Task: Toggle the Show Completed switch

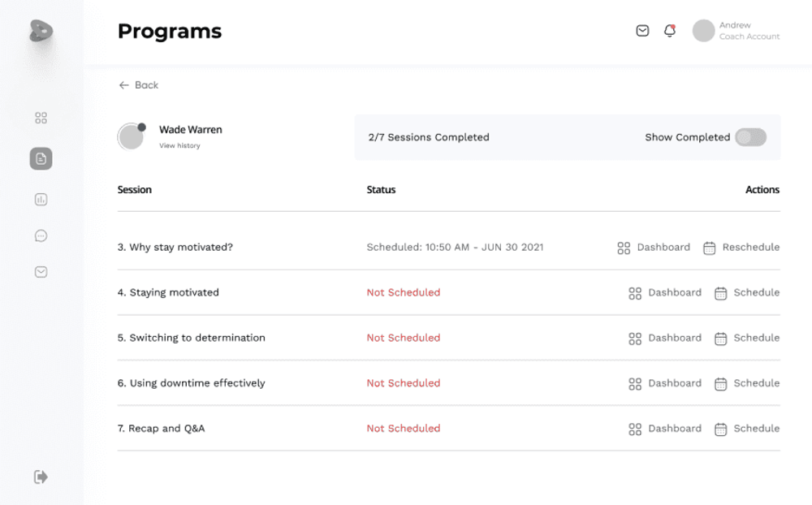Action: point(750,137)
